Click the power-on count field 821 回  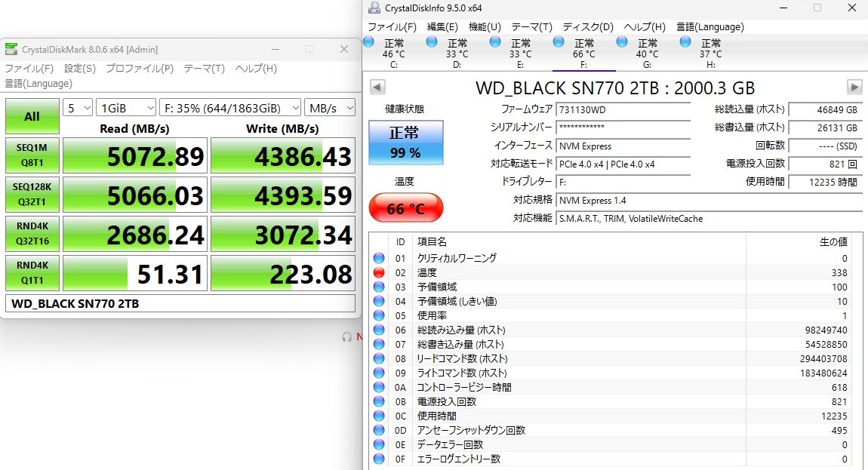[x=826, y=164]
